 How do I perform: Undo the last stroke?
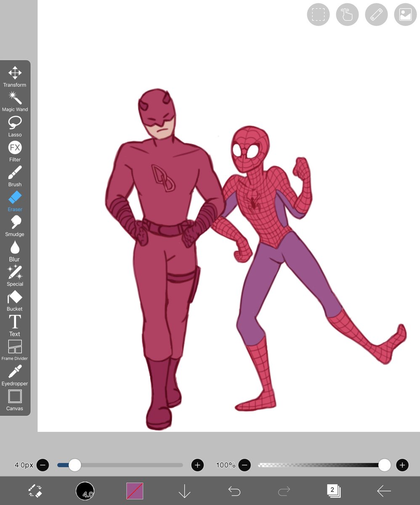tap(234, 491)
